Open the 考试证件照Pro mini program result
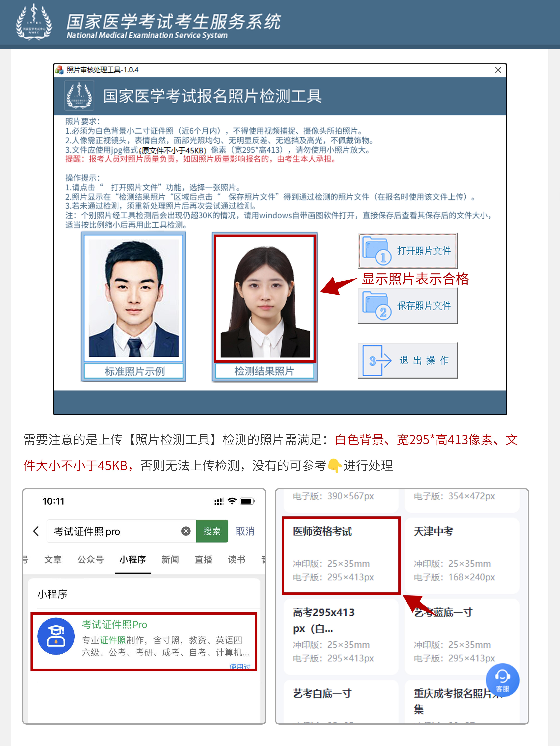 coord(144,641)
